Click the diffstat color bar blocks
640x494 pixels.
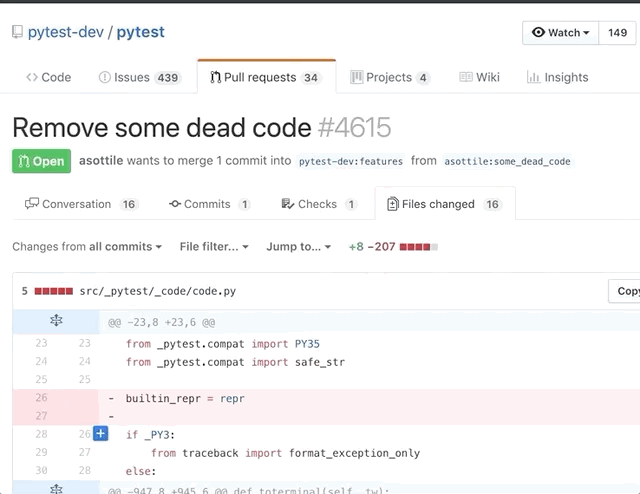click(418, 246)
